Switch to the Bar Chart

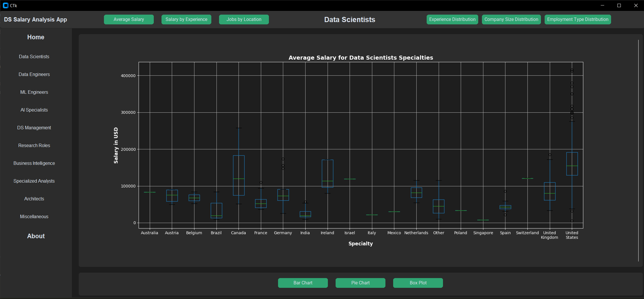click(303, 283)
